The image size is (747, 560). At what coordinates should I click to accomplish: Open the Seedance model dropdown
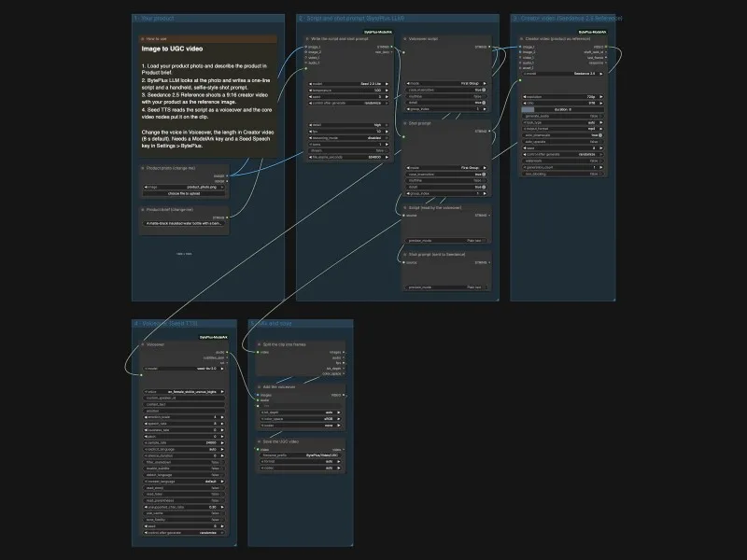563,74
